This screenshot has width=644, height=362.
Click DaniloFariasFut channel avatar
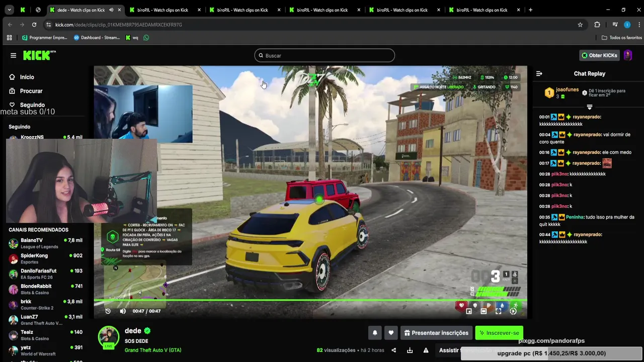click(13, 274)
